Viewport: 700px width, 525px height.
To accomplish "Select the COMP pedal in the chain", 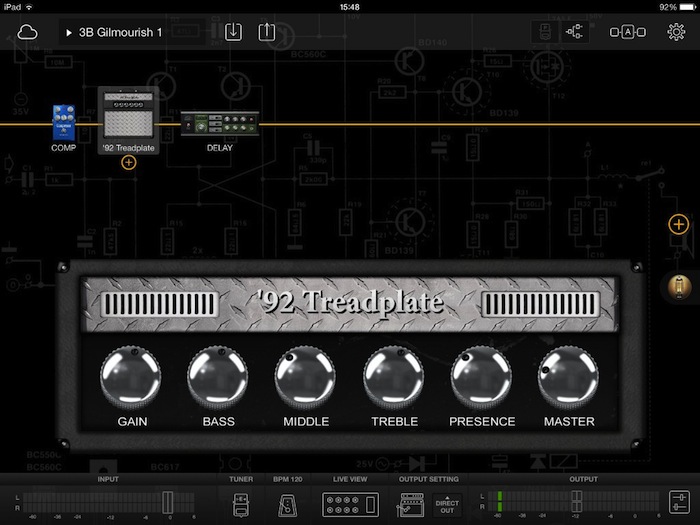I will tap(64, 122).
